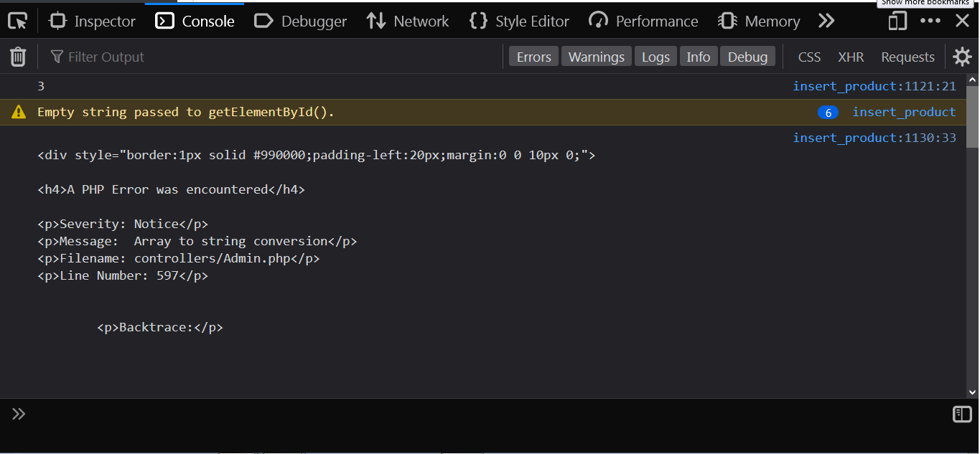The width and height of the screenshot is (980, 454).
Task: Click console scrollbar down arrow
Action: point(972,392)
